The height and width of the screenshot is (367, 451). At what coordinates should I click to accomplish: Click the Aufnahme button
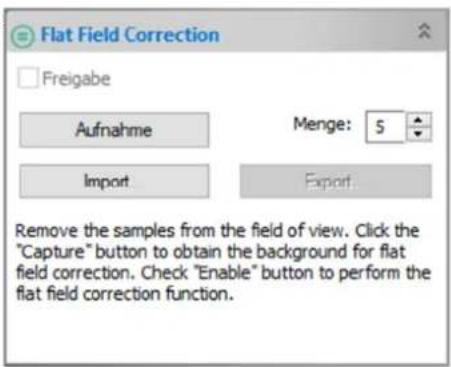point(114,130)
